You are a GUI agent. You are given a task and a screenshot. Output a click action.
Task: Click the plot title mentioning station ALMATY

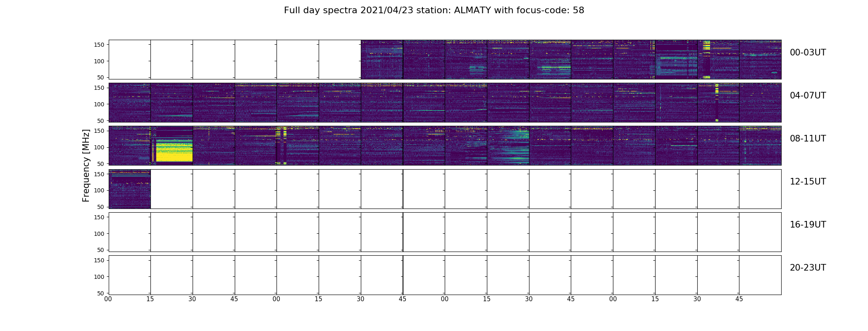(x=434, y=10)
